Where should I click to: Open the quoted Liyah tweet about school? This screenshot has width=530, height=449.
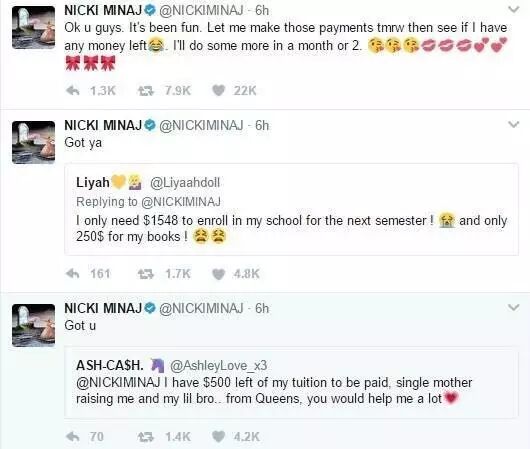click(291, 209)
